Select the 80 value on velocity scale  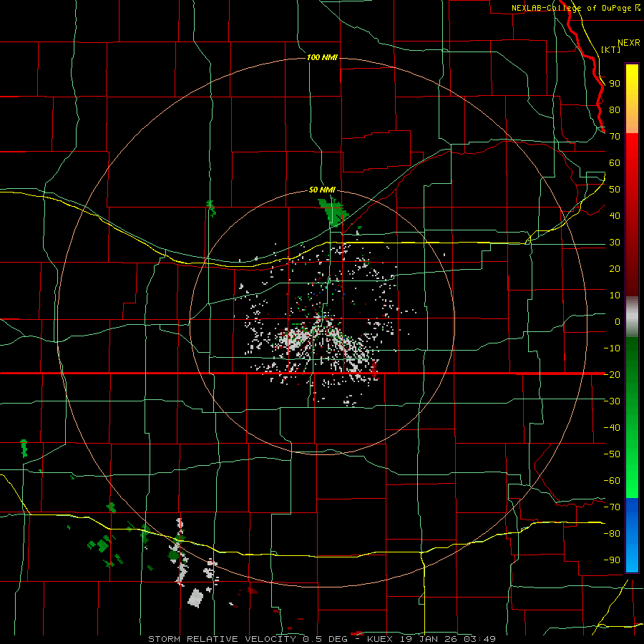coord(615,109)
